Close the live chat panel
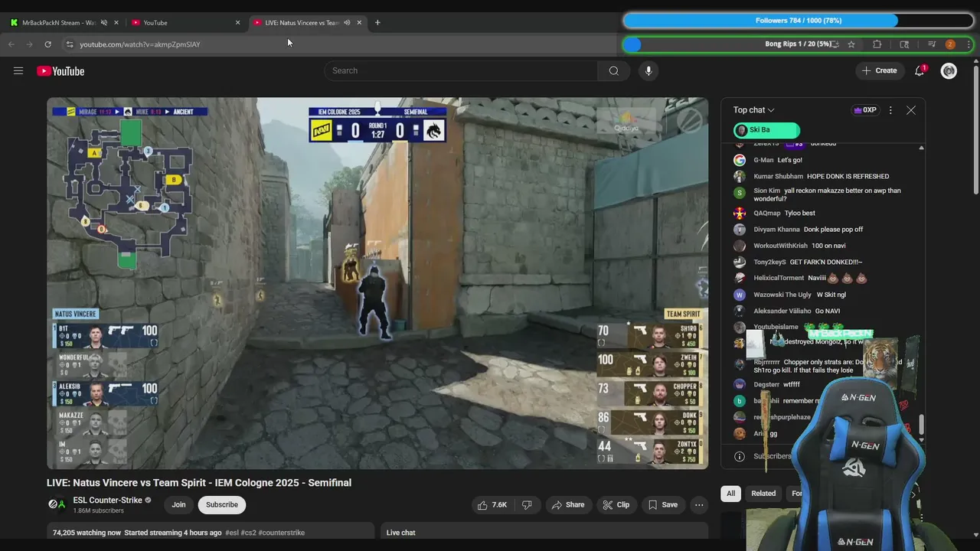 pos(910,110)
